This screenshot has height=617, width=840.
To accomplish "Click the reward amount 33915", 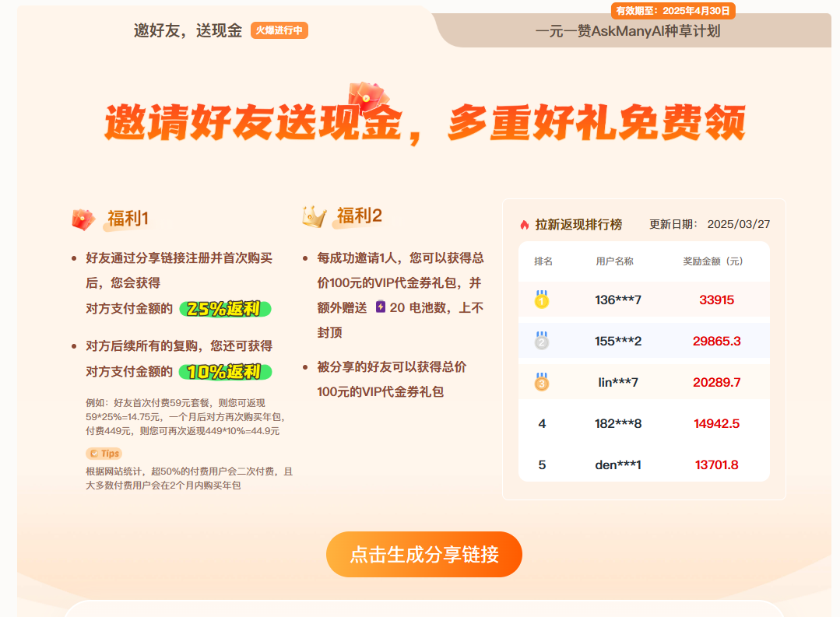I will click(x=717, y=300).
